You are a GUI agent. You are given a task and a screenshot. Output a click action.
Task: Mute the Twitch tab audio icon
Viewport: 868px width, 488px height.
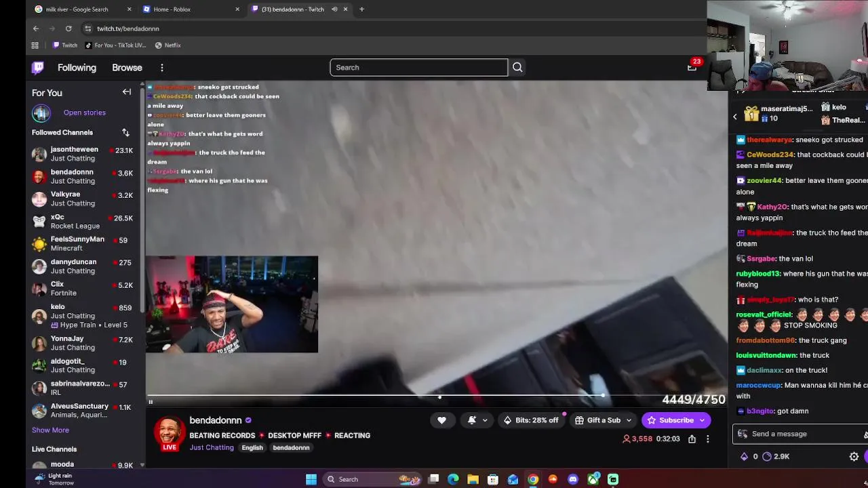tap(334, 9)
